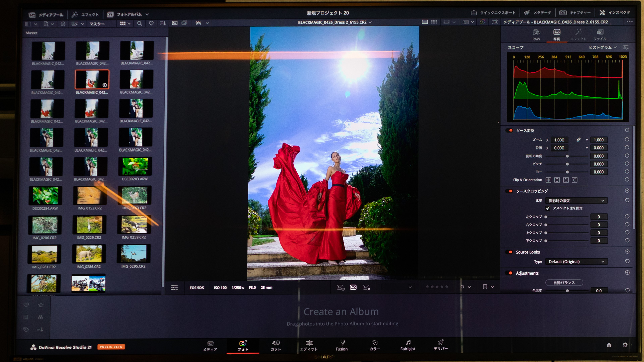Click the flip horizontal icon
Image resolution: width=644 pixels, height=362 pixels.
click(x=548, y=180)
